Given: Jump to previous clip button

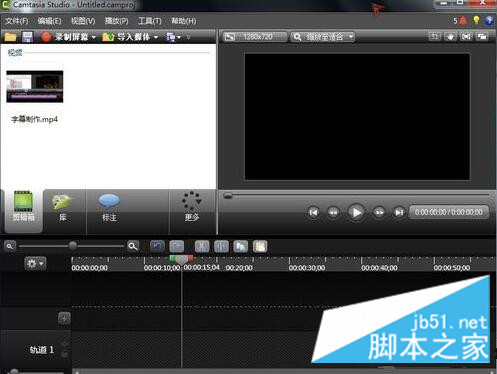Looking at the screenshot, I should point(313,212).
